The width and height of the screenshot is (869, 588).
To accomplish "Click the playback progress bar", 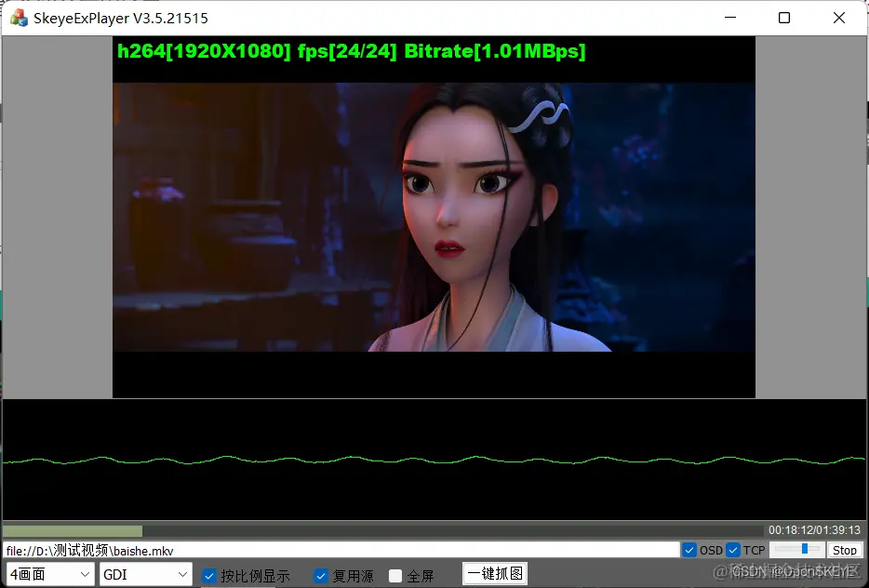I will click(383, 531).
